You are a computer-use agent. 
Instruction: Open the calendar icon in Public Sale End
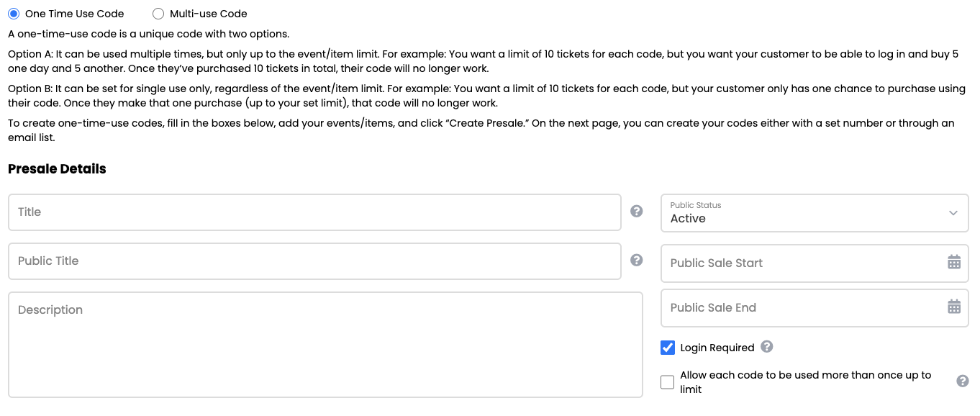954,307
